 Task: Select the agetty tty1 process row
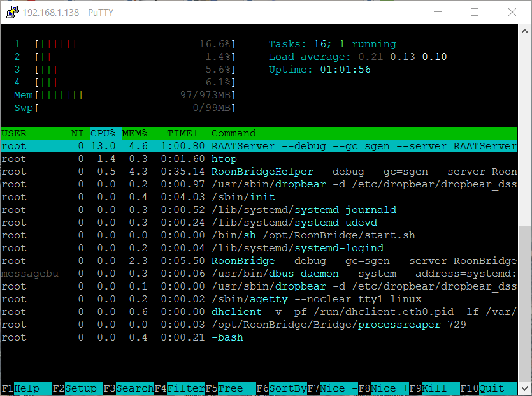[259, 299]
